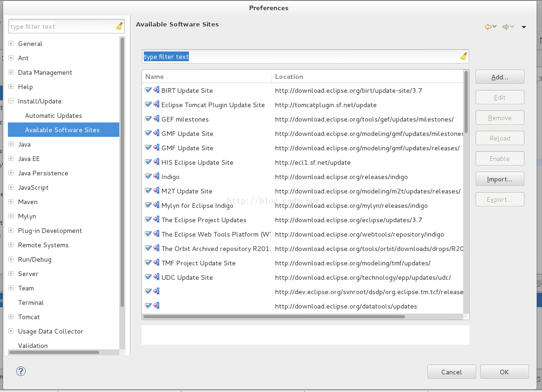Click the back navigation arrow icon
This screenshot has width=542, height=392.
tap(488, 26)
